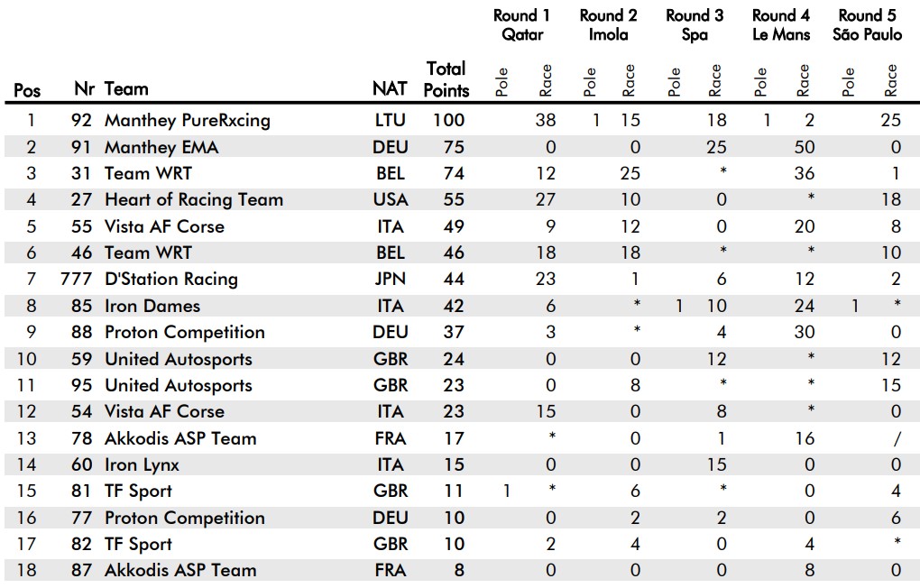Select the "Round 1 Qatar" header

tap(521, 25)
